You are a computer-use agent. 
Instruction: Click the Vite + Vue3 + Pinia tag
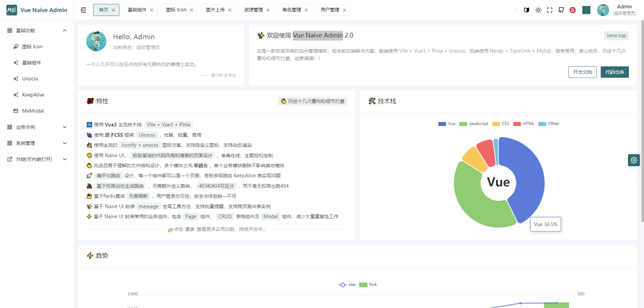coord(168,125)
